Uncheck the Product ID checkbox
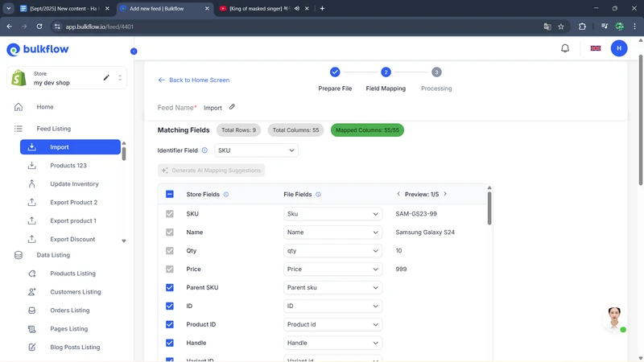The width and height of the screenshot is (644, 362). pyautogui.click(x=170, y=325)
